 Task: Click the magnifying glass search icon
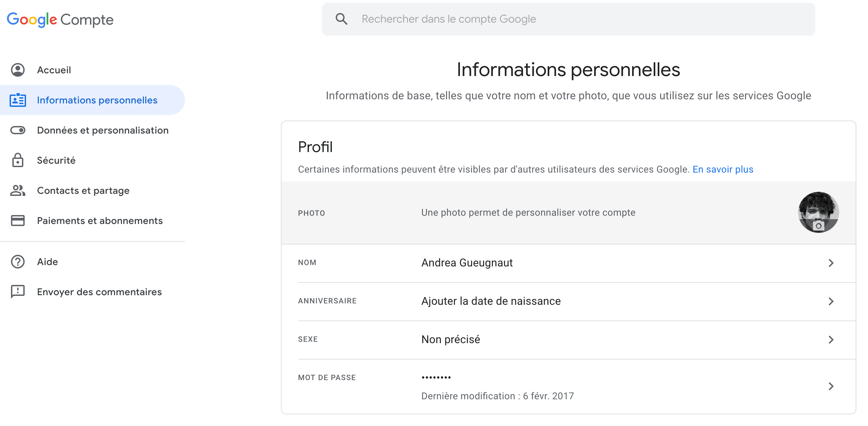point(342,19)
